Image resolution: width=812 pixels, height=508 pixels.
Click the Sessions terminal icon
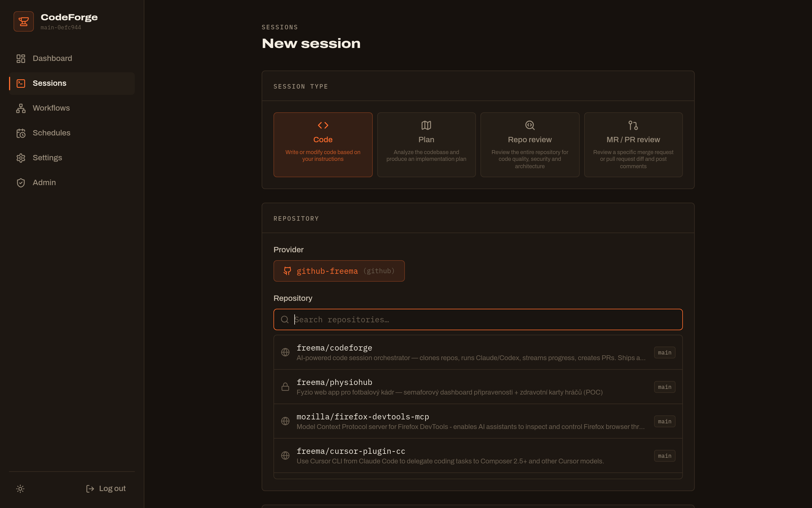click(x=21, y=84)
